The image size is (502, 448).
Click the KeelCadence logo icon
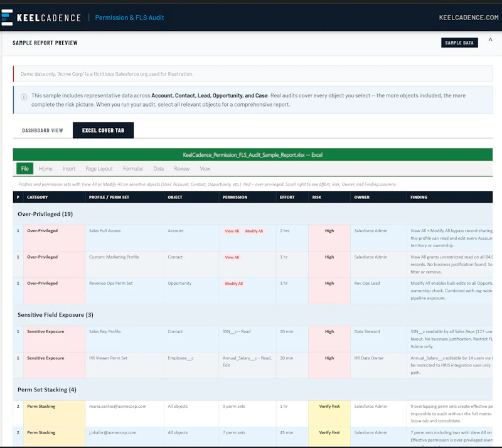7,18
